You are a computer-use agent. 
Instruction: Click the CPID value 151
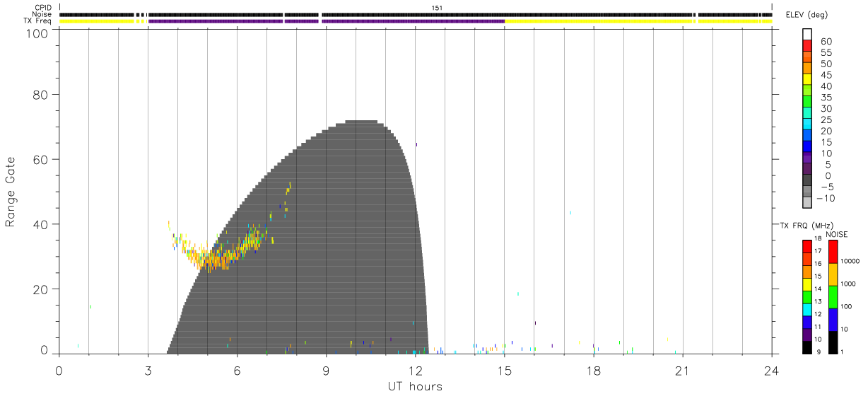point(437,8)
